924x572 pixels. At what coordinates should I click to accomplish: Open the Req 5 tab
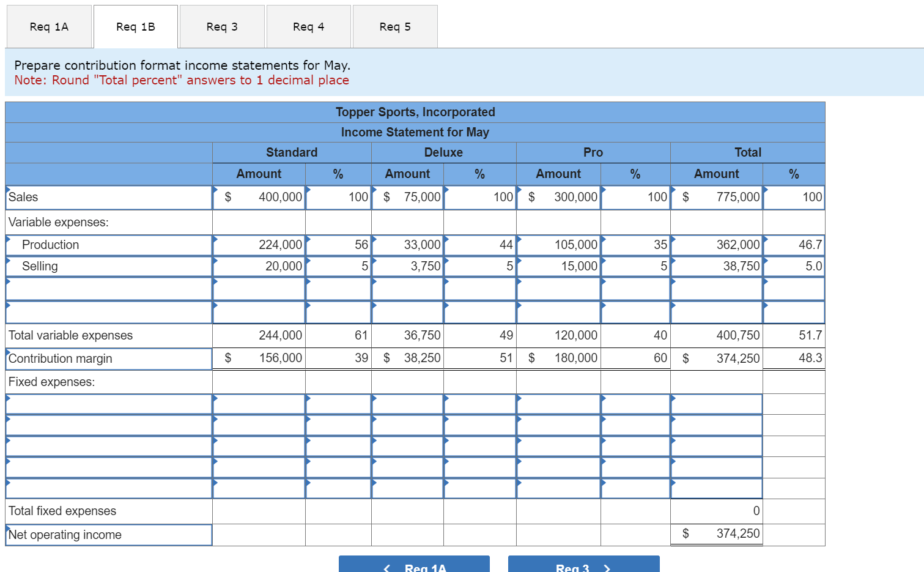click(395, 26)
